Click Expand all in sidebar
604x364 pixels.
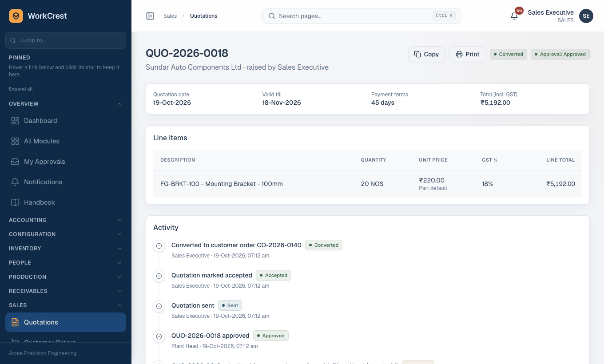21,89
